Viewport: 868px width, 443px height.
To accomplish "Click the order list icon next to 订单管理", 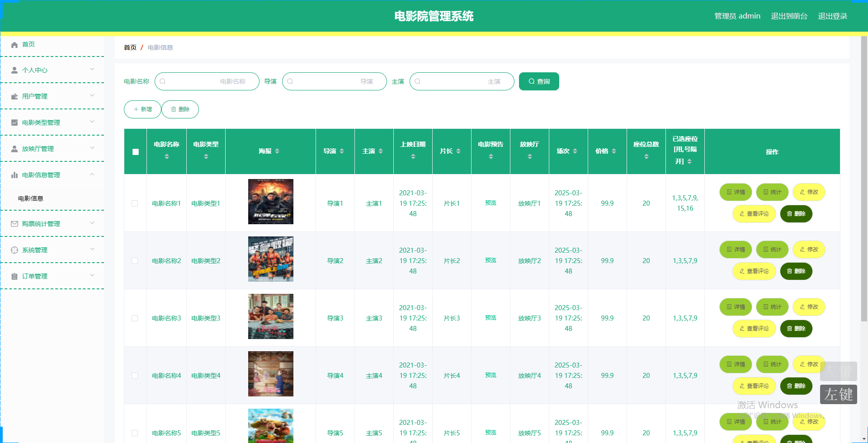I will click(x=14, y=276).
